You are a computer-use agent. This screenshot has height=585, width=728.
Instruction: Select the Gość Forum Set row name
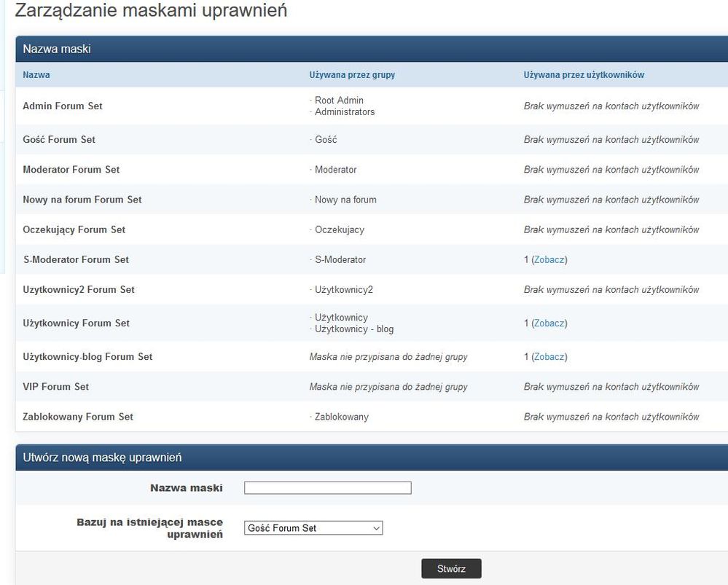[x=59, y=139]
